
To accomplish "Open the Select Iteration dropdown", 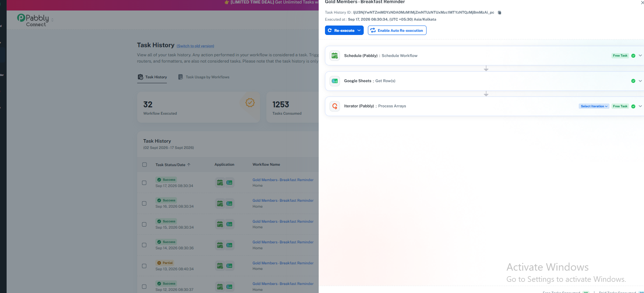I will [594, 106].
